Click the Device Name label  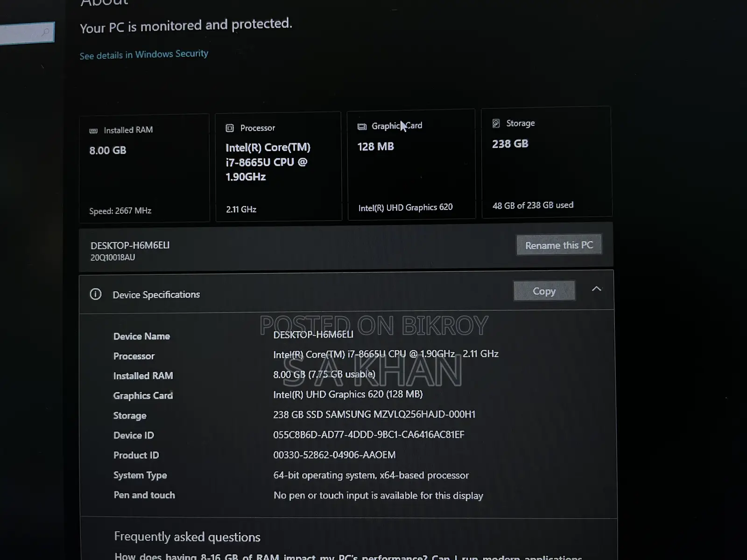141,336
